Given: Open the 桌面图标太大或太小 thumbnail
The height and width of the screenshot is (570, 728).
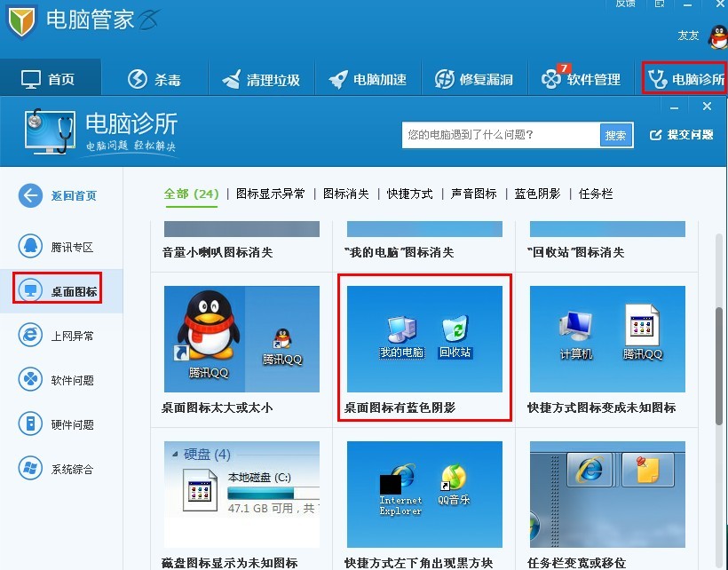Looking at the screenshot, I should (x=241, y=339).
